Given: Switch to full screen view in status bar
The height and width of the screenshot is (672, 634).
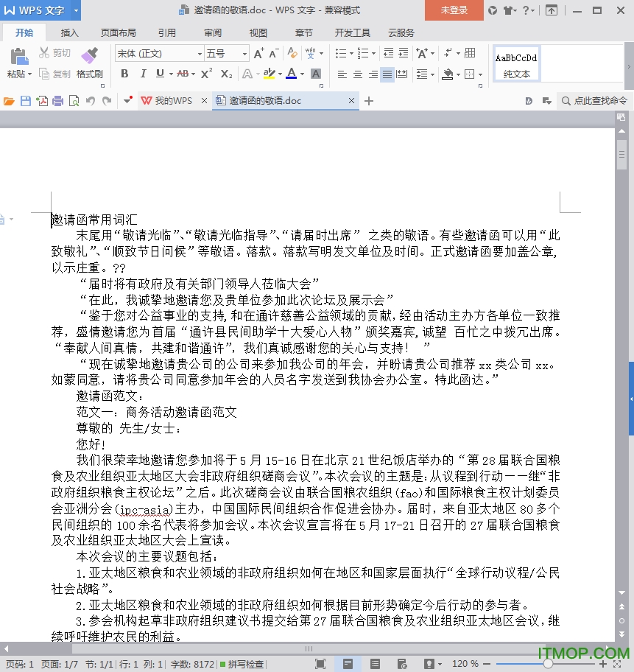Looking at the screenshot, I should pyautogui.click(x=320, y=664).
